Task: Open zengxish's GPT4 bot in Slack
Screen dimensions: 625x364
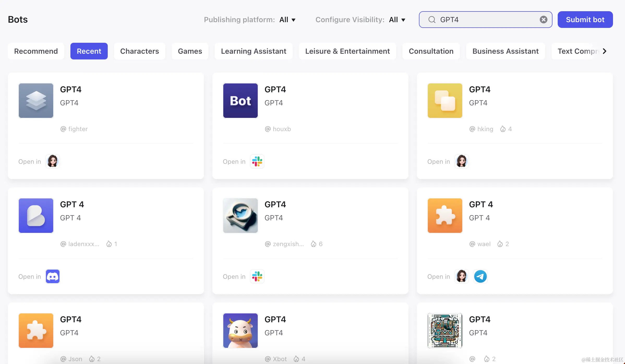Action: 257,276
